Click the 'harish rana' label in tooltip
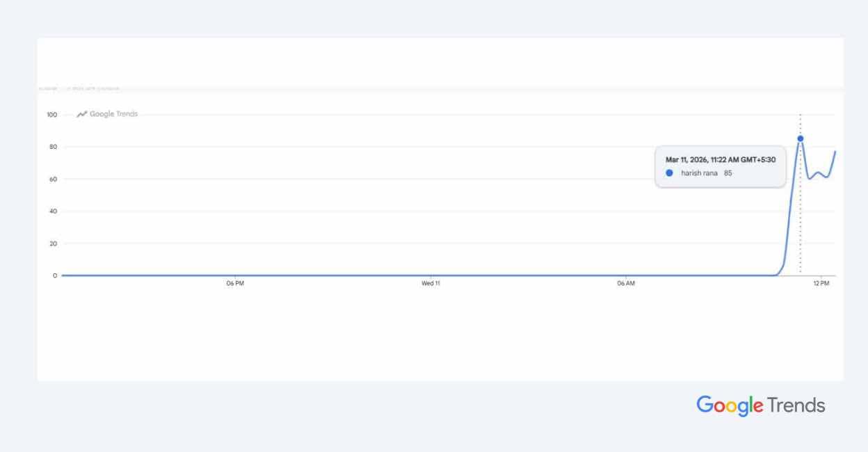Viewport: 868px width, 452px height. 700,173
